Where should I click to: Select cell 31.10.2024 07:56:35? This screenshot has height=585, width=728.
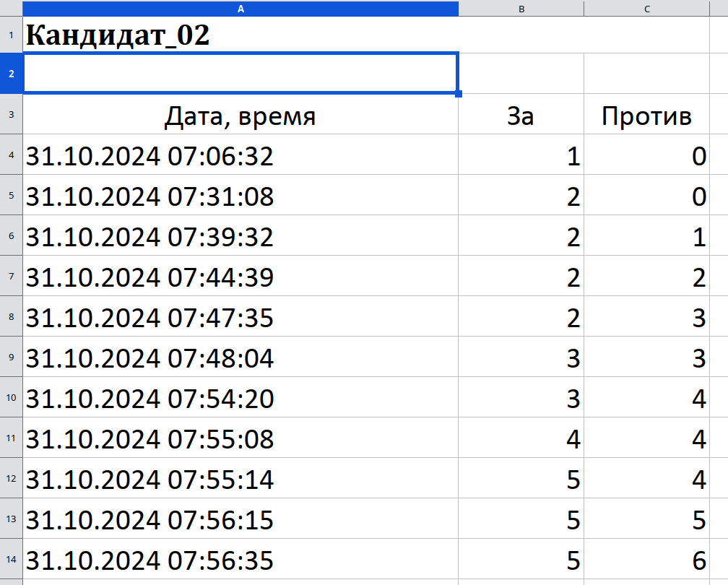pyautogui.click(x=240, y=559)
